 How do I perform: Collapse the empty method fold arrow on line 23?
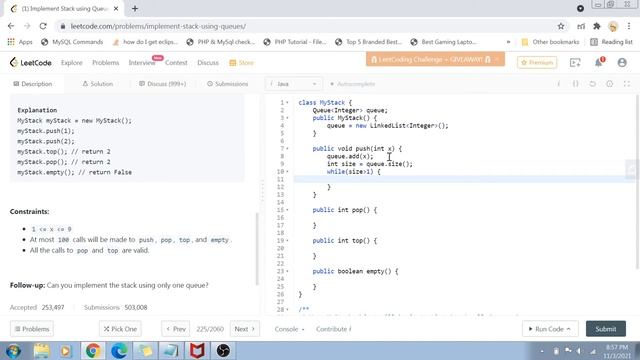point(287,271)
